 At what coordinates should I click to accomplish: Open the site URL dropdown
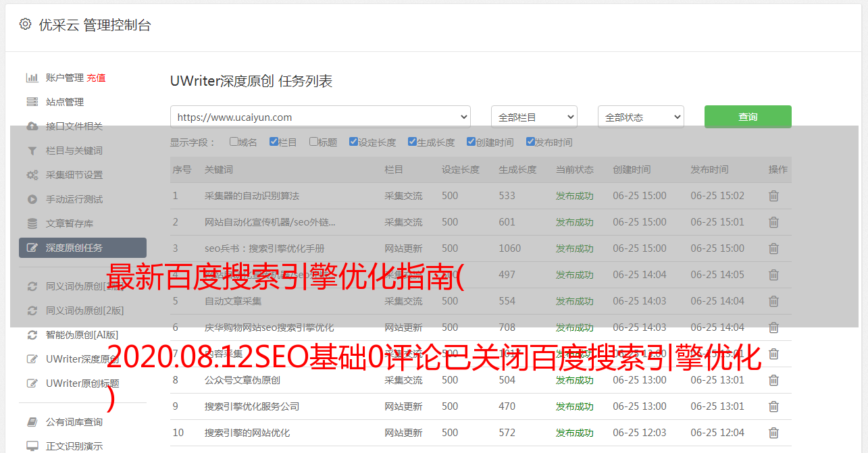[320, 117]
